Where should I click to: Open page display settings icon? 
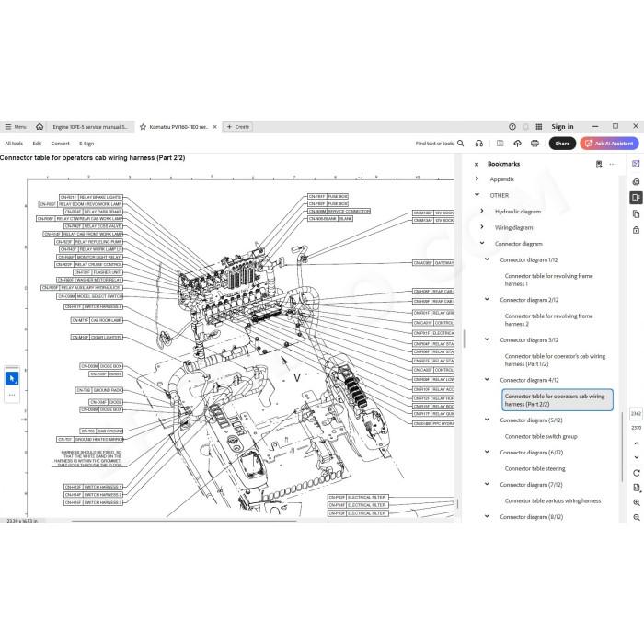637,488
